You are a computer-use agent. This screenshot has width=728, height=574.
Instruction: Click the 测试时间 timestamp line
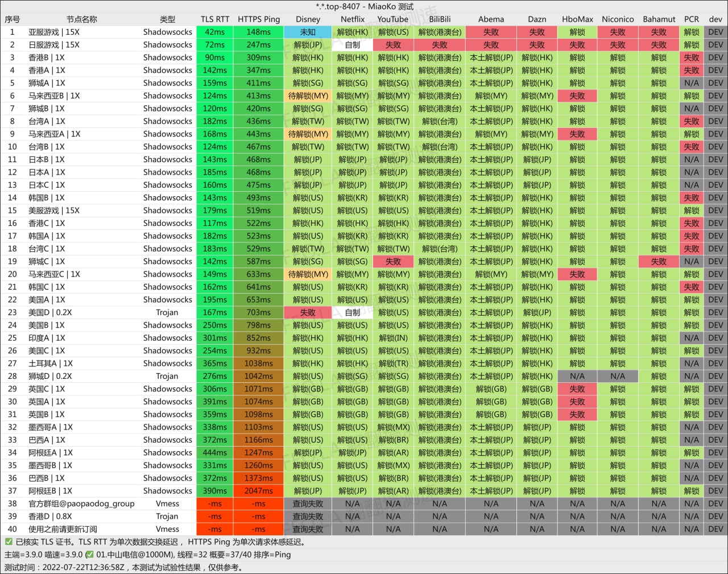(x=123, y=567)
